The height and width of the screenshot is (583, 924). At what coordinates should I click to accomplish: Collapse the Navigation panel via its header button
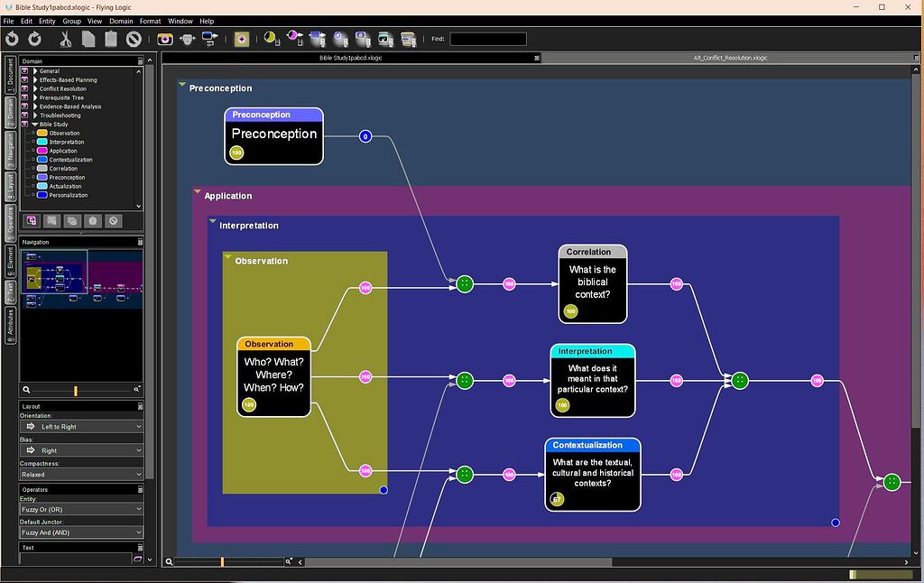coord(140,242)
